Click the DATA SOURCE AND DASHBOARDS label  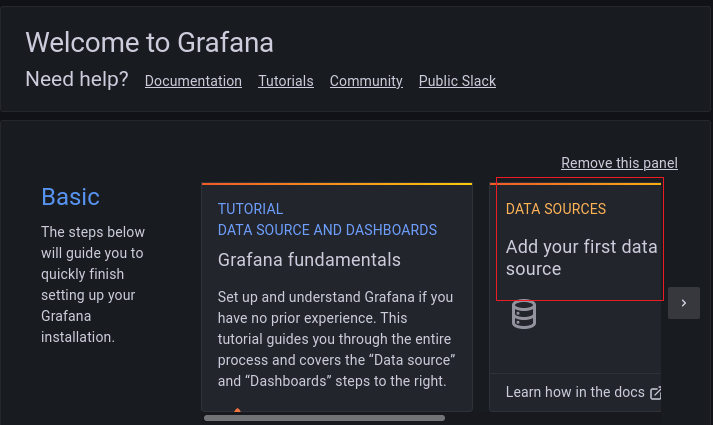(x=327, y=230)
